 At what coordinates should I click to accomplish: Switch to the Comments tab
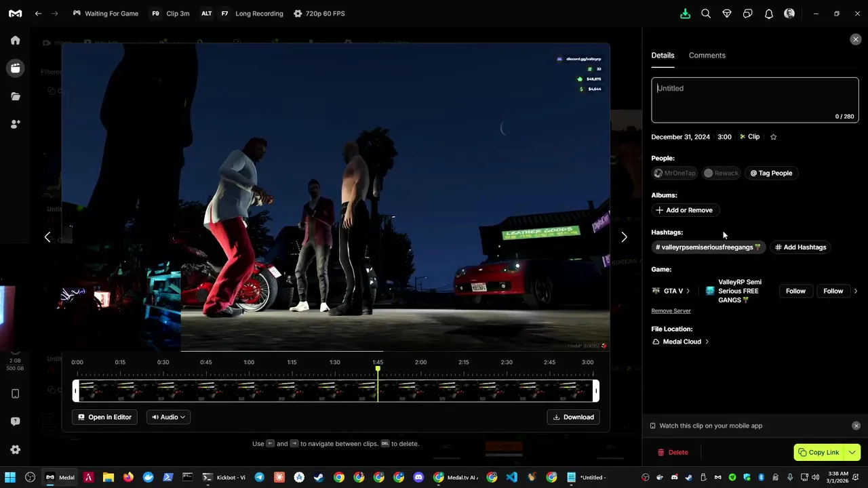(707, 56)
